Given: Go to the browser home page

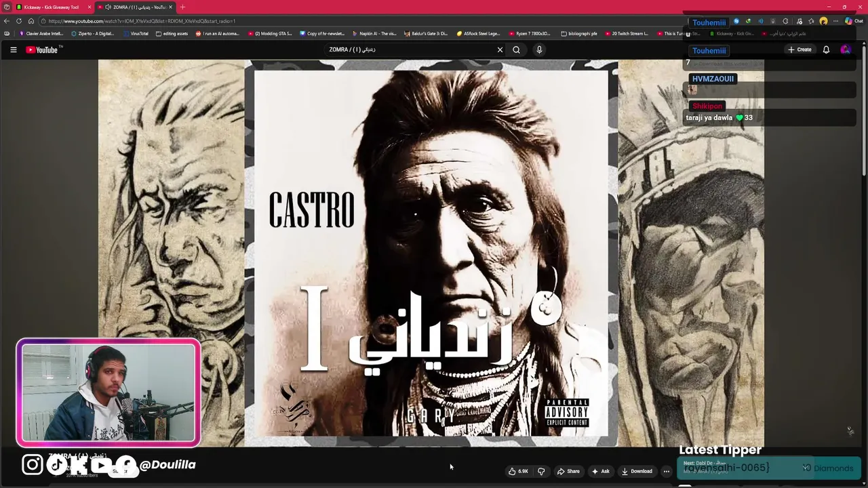Looking at the screenshot, I should coord(31,21).
